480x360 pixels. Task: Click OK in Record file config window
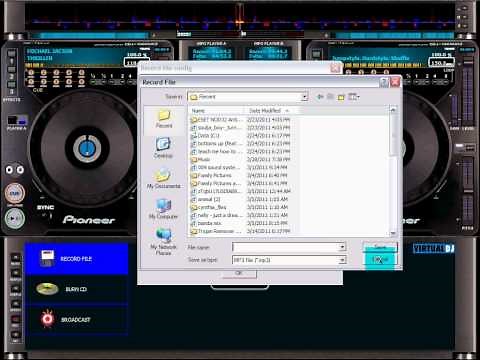(239, 273)
